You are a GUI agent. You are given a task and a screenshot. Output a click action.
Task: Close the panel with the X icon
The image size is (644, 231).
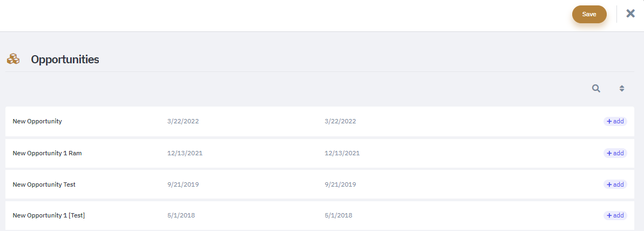pyautogui.click(x=631, y=14)
